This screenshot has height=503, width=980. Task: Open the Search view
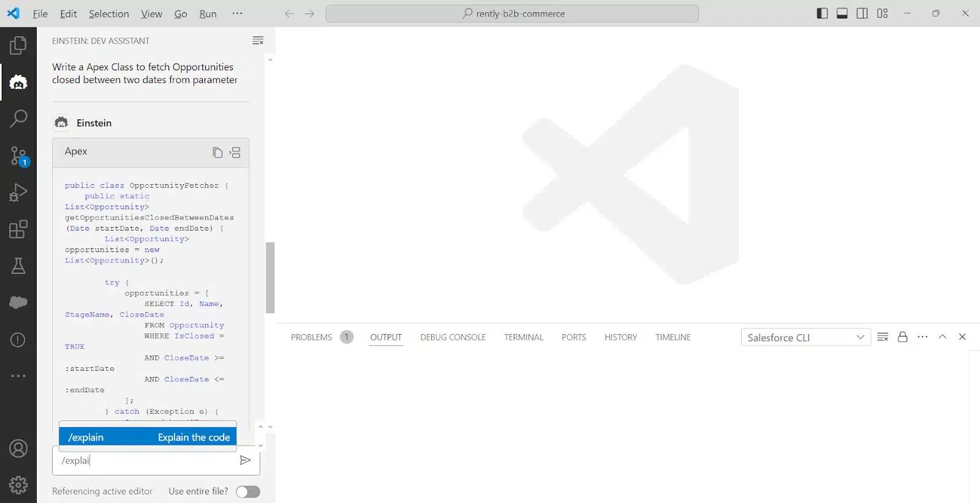18,119
